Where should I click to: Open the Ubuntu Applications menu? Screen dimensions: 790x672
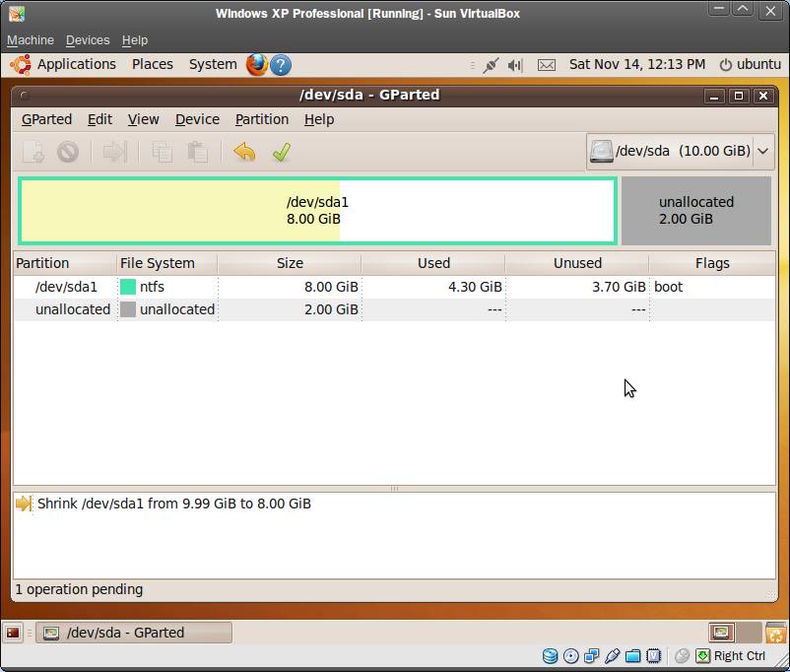tap(77, 64)
